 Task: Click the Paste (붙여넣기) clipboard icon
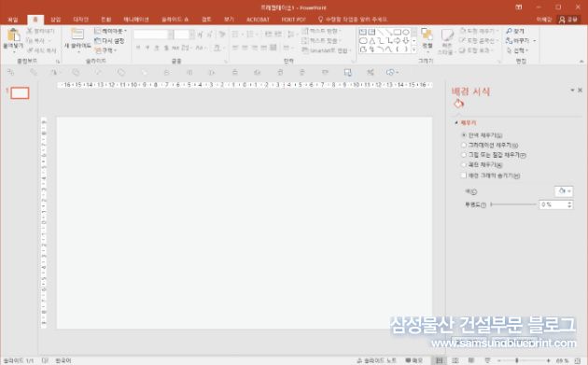[x=13, y=35]
